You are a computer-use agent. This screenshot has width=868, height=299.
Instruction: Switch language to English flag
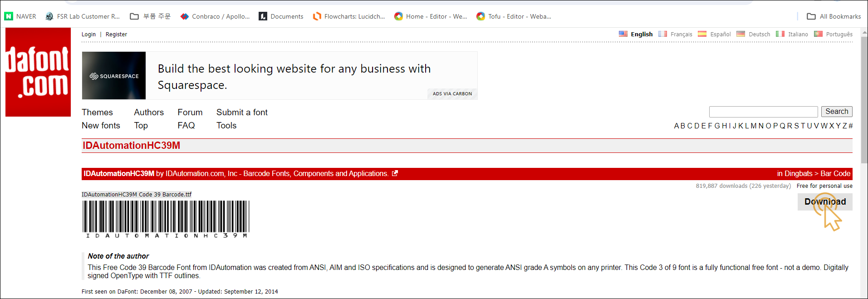pos(623,34)
